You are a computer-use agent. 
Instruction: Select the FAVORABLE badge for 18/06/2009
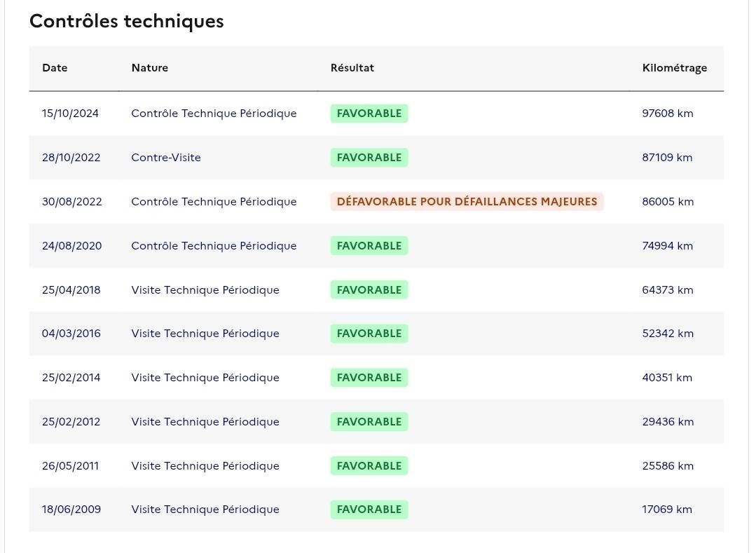tap(369, 510)
